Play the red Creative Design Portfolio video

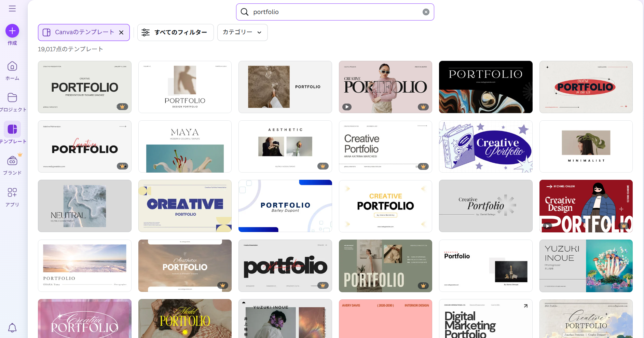click(x=548, y=226)
